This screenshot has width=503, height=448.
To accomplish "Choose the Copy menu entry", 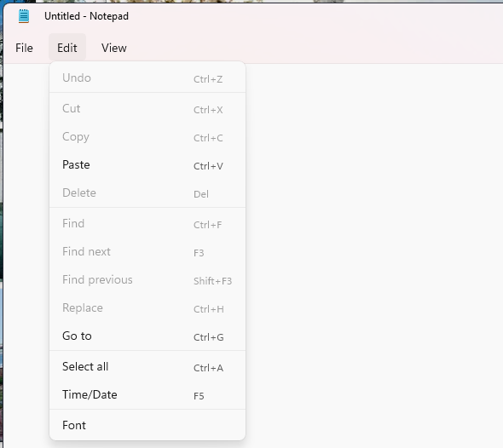I will click(x=147, y=137).
